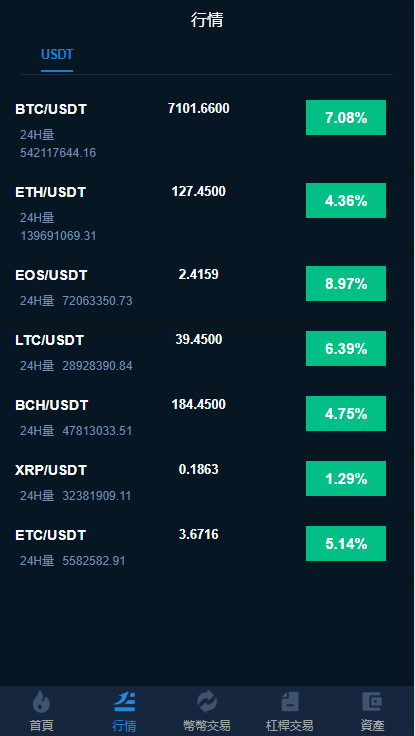
Task: Open coin exchange circular arrows icon
Action: click(x=207, y=702)
